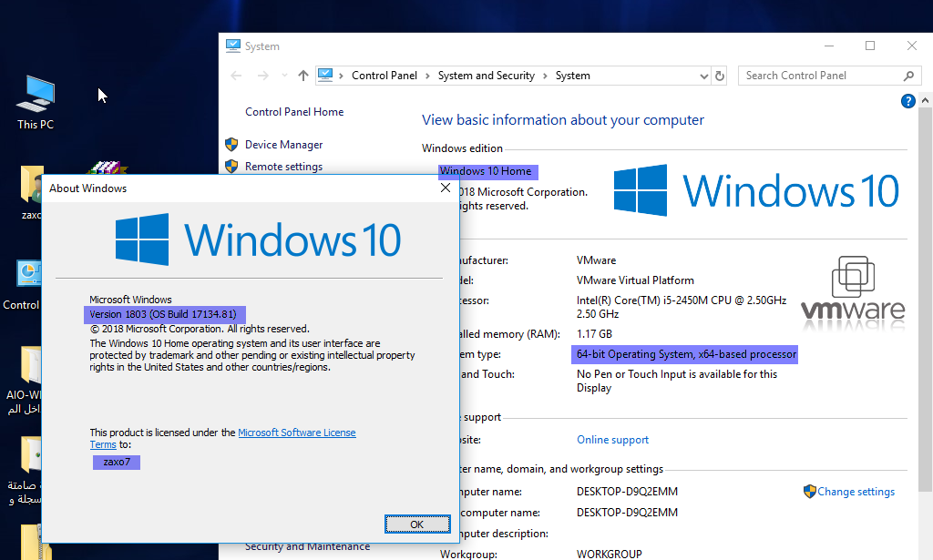Open the Online support link
Viewport: 933px width, 560px height.
(612, 440)
